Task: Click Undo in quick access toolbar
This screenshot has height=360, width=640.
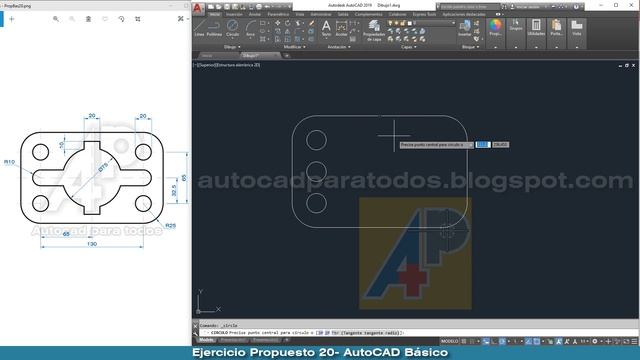Action: (267, 7)
